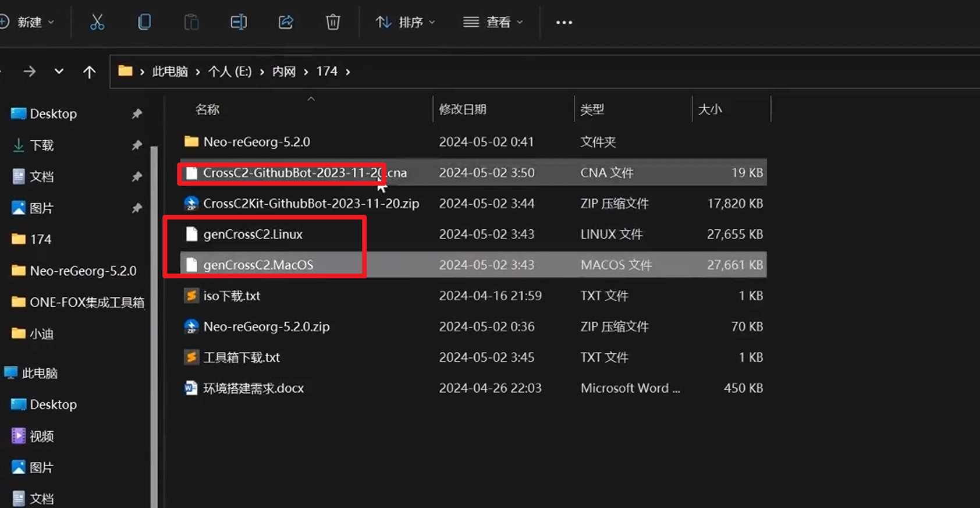Screen dimensions: 980x508
Task: Click the Share icon in toolbar
Action: (x=286, y=22)
